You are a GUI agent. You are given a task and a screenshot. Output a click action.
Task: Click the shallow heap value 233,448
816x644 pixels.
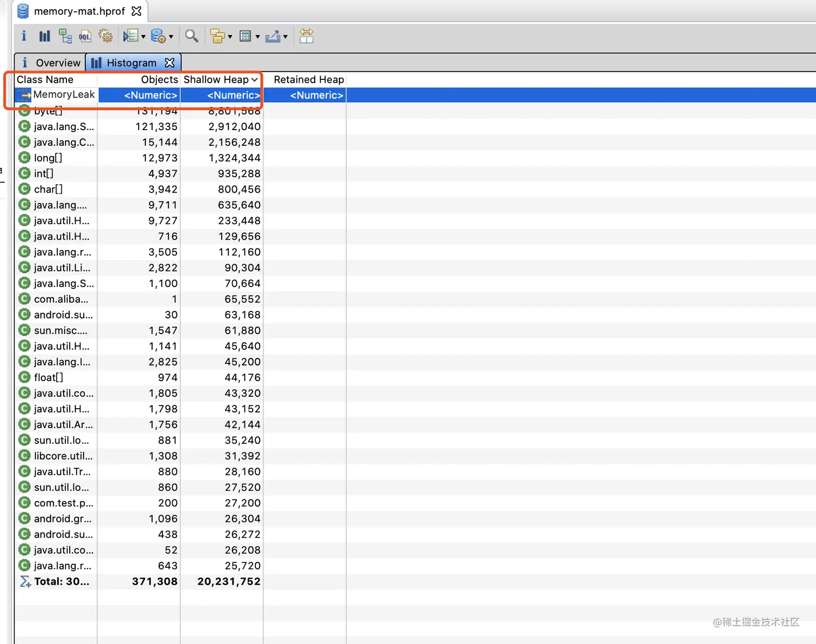(239, 220)
